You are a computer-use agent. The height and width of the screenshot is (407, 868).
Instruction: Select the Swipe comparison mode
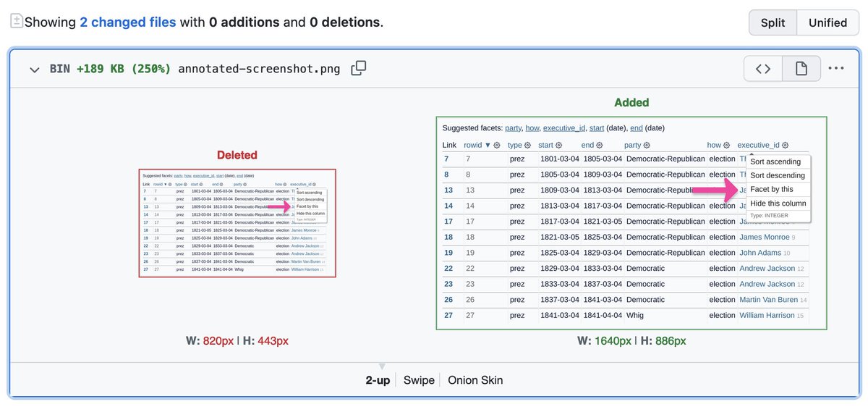point(419,380)
